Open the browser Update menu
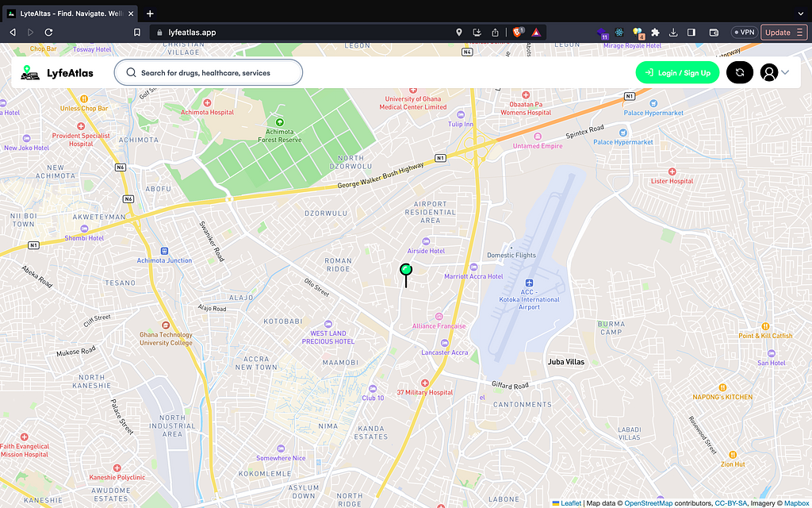Viewport: 812px width, 508px height. click(783, 33)
